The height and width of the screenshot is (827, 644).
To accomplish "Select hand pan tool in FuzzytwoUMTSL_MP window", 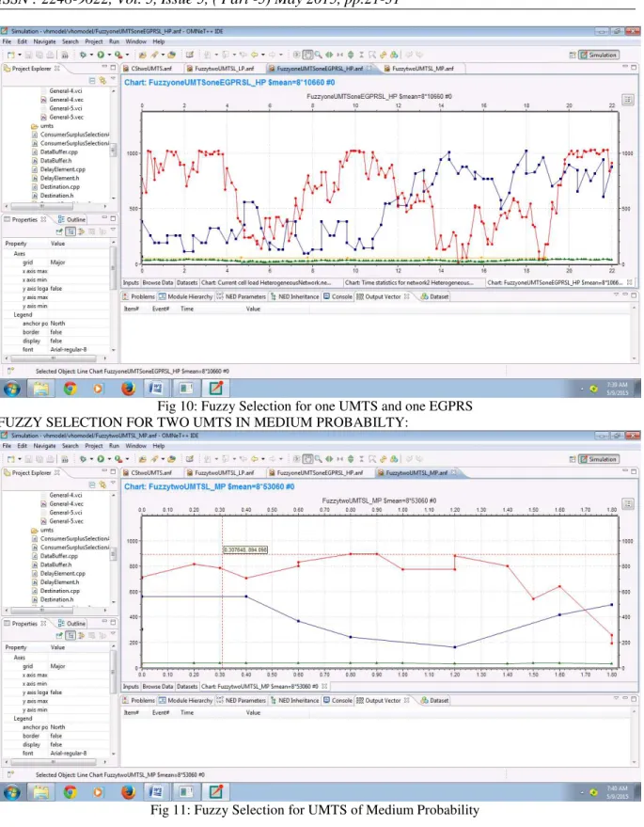I will click(307, 459).
